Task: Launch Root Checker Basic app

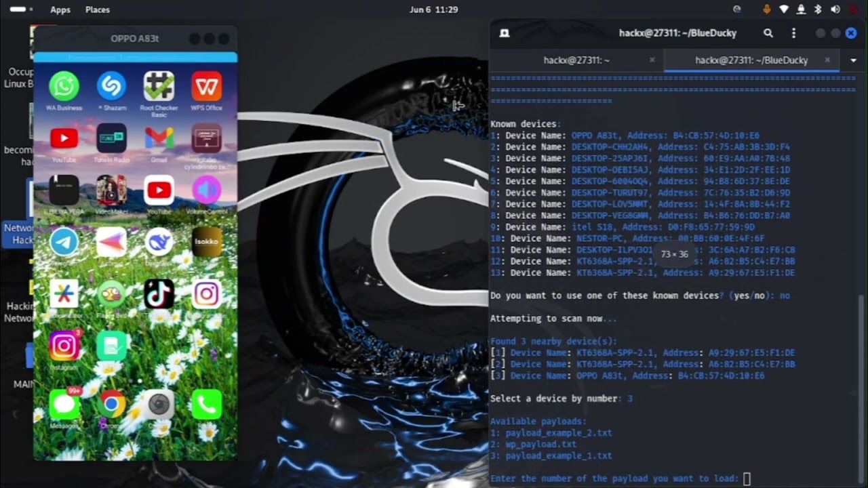Action: click(159, 87)
